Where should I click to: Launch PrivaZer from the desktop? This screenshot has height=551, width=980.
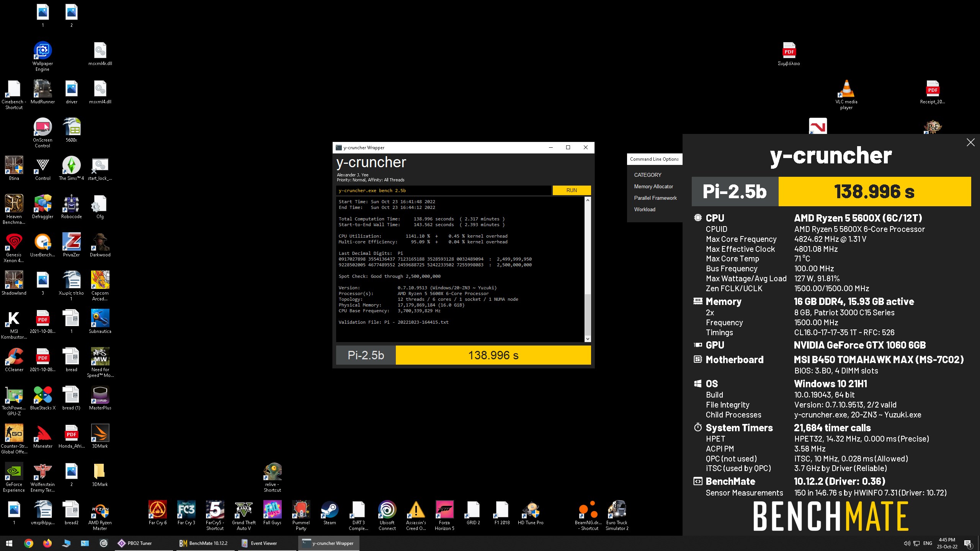[x=71, y=245]
